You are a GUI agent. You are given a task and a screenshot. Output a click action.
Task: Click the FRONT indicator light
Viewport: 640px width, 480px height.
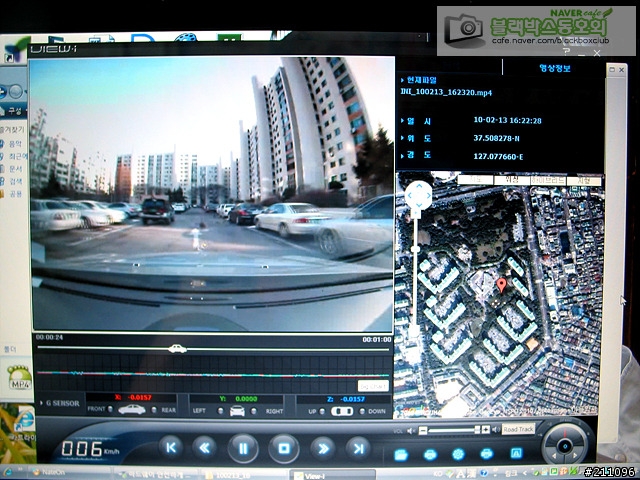[x=110, y=409]
